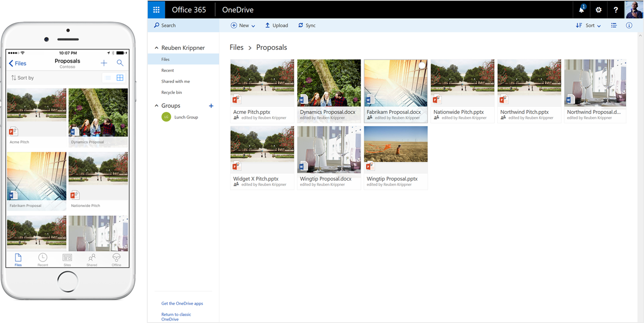Click the Search field
Viewport: 644px width, 323px height.
point(169,26)
